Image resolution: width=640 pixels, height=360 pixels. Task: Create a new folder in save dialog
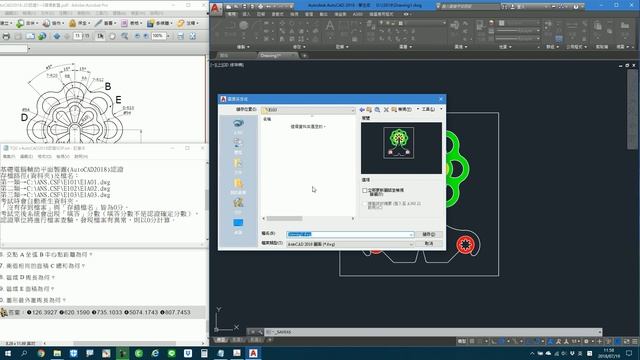(394, 110)
